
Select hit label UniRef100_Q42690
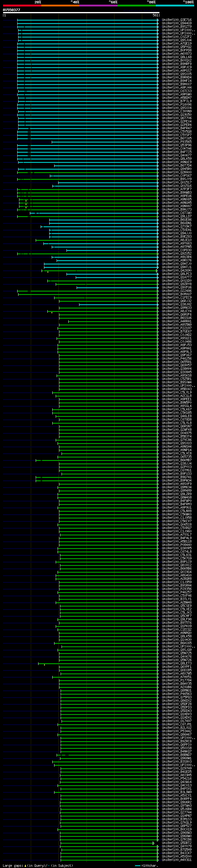[177, 271]
